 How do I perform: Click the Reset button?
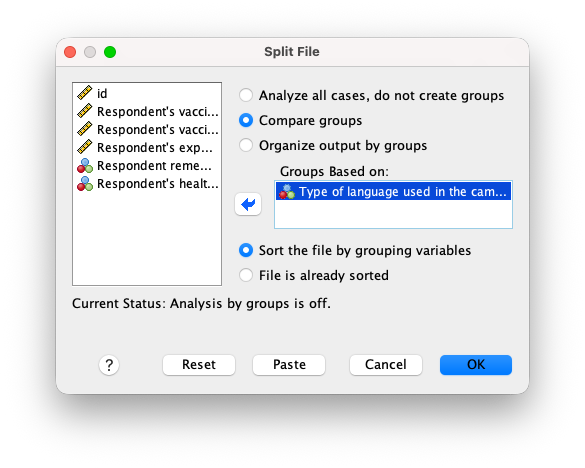coord(199,365)
